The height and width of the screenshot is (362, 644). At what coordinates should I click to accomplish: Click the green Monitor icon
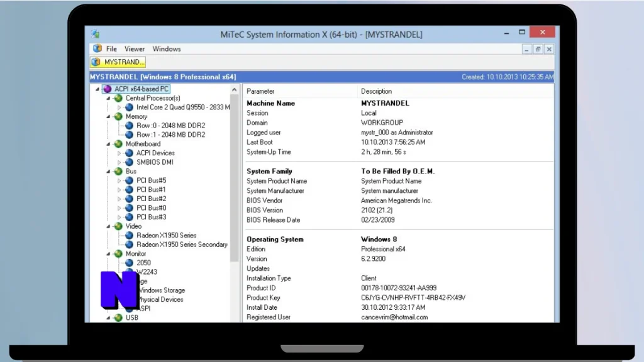pos(118,254)
